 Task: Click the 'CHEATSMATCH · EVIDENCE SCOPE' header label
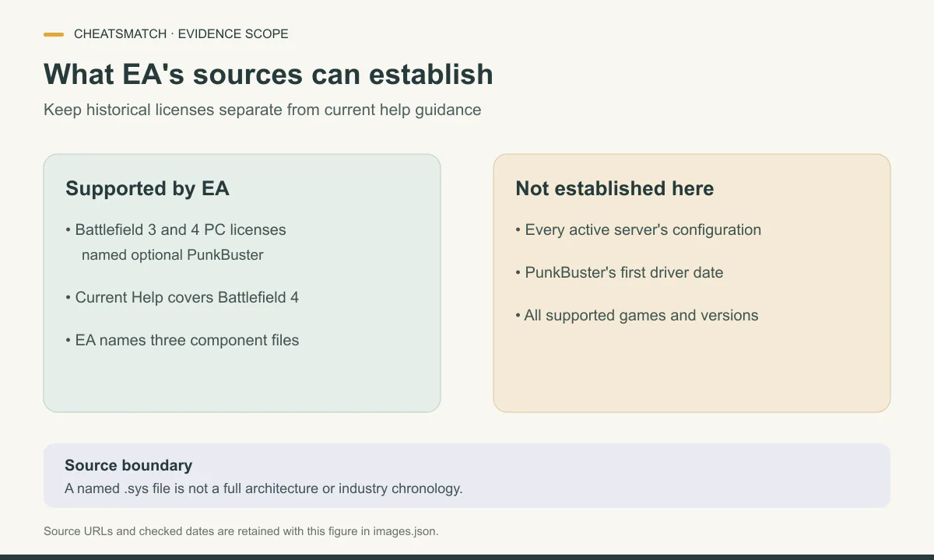(181, 34)
